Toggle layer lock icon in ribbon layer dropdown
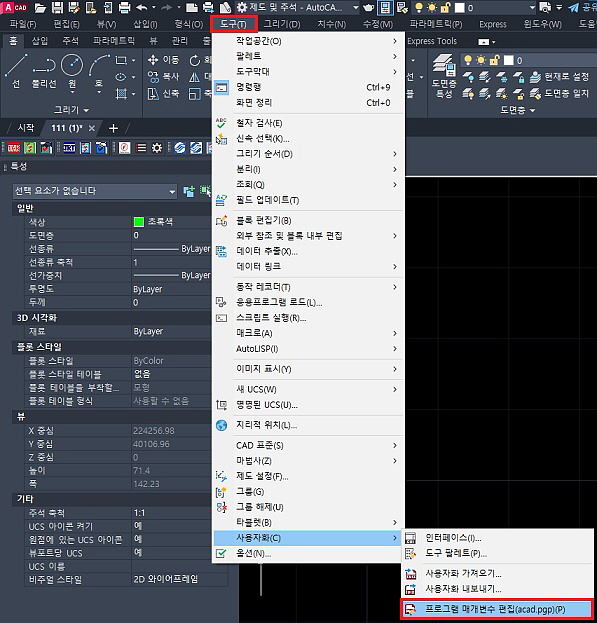The width and height of the screenshot is (597, 623). 495,60
